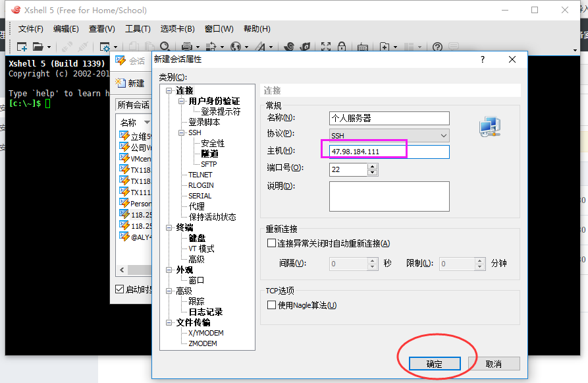Enable 连接异常关闭时自动重新连接 checkbox
The height and width of the screenshot is (383, 588).
[x=271, y=243]
